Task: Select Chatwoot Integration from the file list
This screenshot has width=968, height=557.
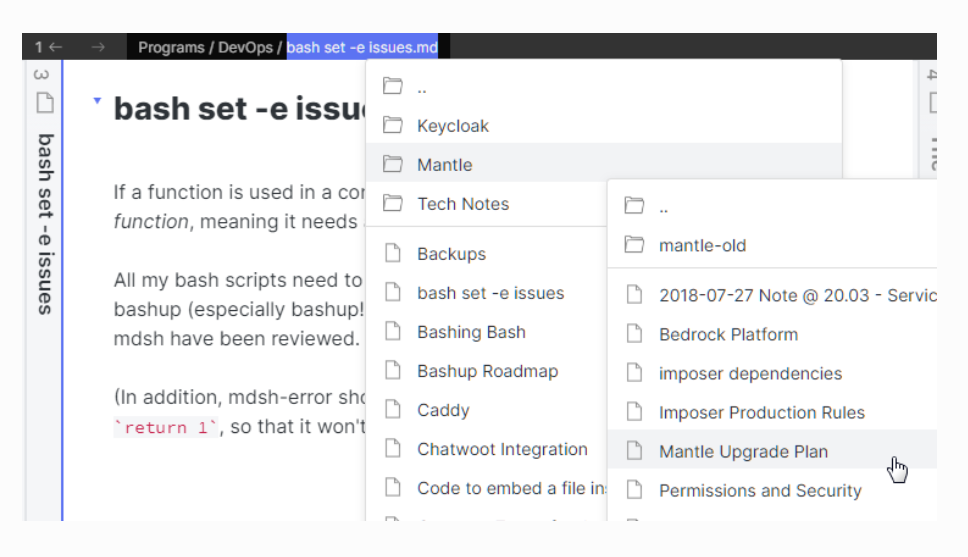Action: pos(502,449)
